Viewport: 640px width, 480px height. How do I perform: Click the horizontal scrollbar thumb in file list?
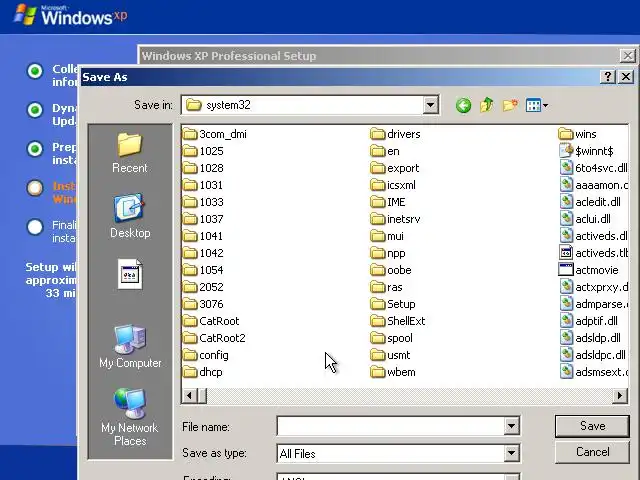click(202, 396)
